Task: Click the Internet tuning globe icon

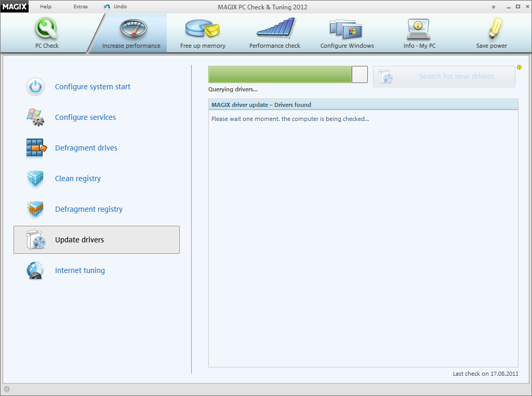Action: point(35,270)
